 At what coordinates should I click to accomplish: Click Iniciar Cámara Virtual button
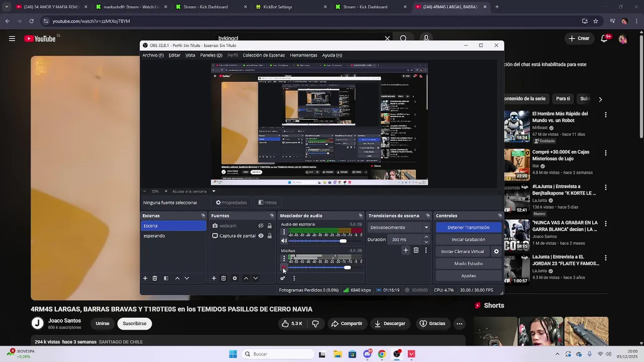[x=462, y=251]
